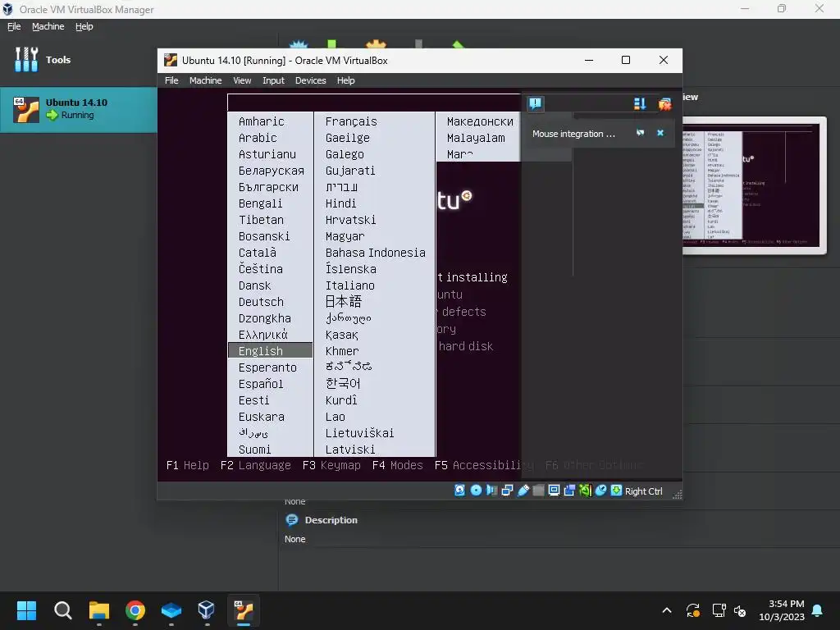Select Amharic in the language list
Viewport: 840px width, 630px height.
[261, 121]
